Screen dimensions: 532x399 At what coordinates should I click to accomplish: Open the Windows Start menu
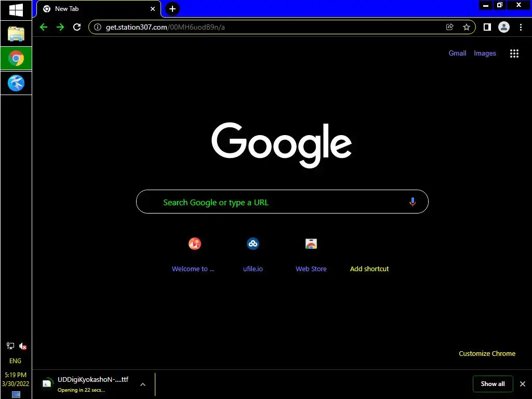[x=16, y=10]
